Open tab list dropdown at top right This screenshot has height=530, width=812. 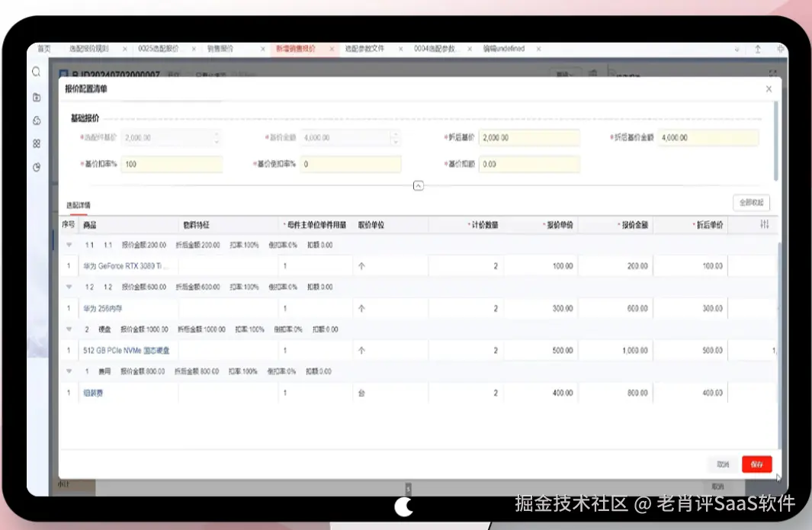pos(737,50)
